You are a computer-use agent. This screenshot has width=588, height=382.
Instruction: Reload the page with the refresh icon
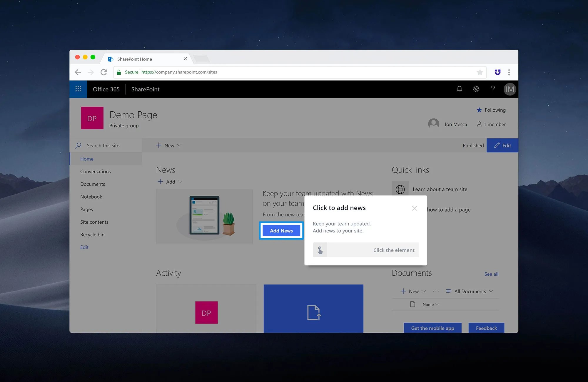coord(104,72)
